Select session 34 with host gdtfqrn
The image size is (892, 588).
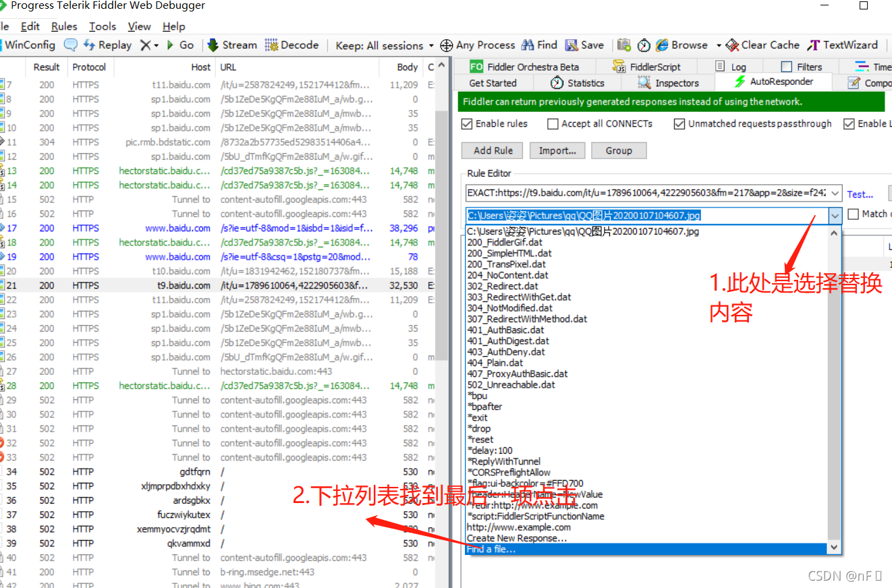(x=218, y=471)
